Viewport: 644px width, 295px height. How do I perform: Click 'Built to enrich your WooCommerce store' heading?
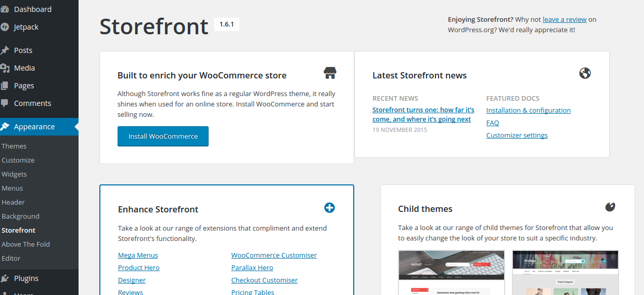[x=202, y=75]
